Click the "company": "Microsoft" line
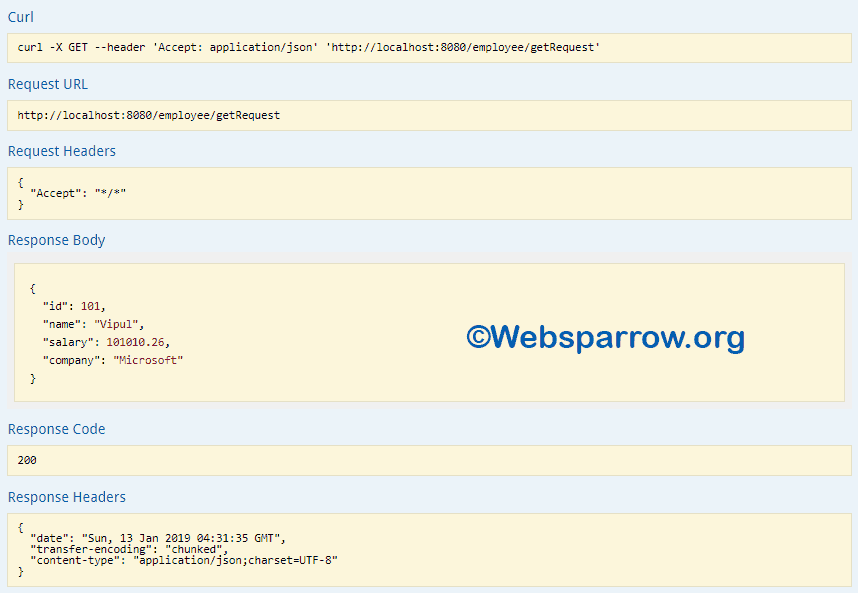This screenshot has height=593, width=858. (113, 361)
